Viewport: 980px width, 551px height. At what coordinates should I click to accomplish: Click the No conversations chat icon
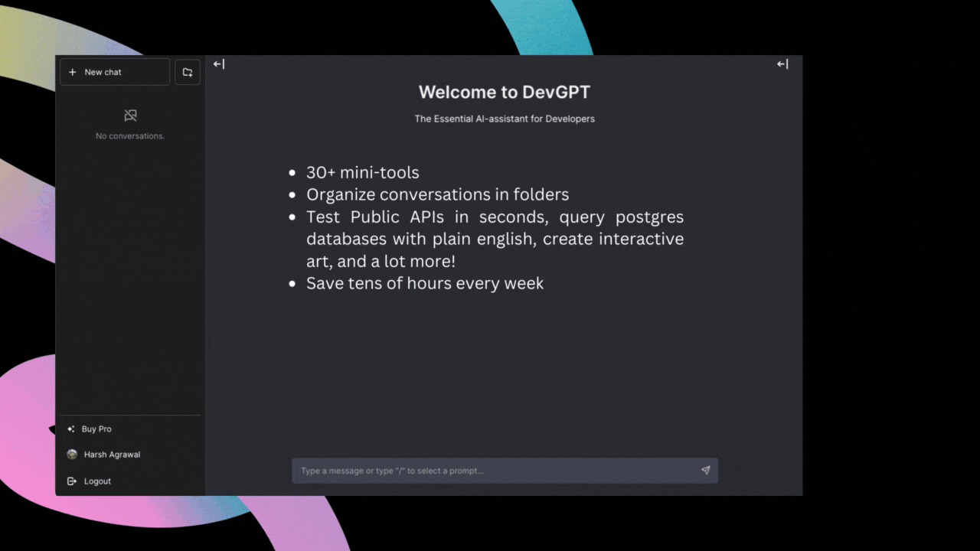pos(130,116)
